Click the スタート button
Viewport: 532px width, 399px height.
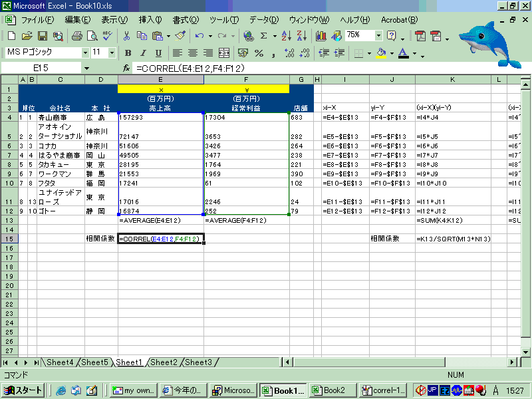tap(24, 390)
